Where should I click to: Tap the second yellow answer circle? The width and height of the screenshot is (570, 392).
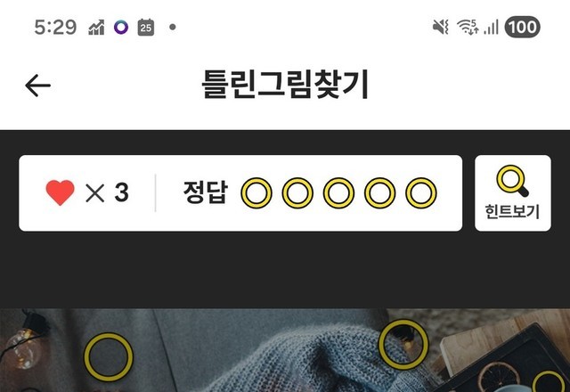tap(297, 192)
